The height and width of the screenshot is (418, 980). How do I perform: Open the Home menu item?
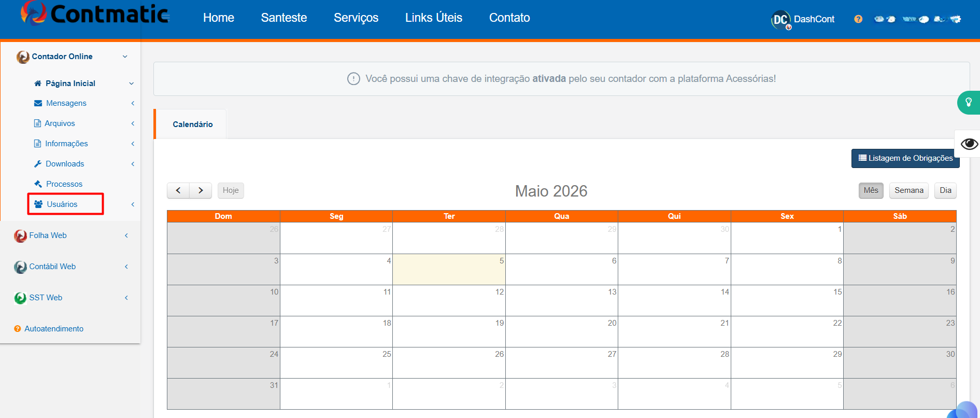click(x=219, y=18)
